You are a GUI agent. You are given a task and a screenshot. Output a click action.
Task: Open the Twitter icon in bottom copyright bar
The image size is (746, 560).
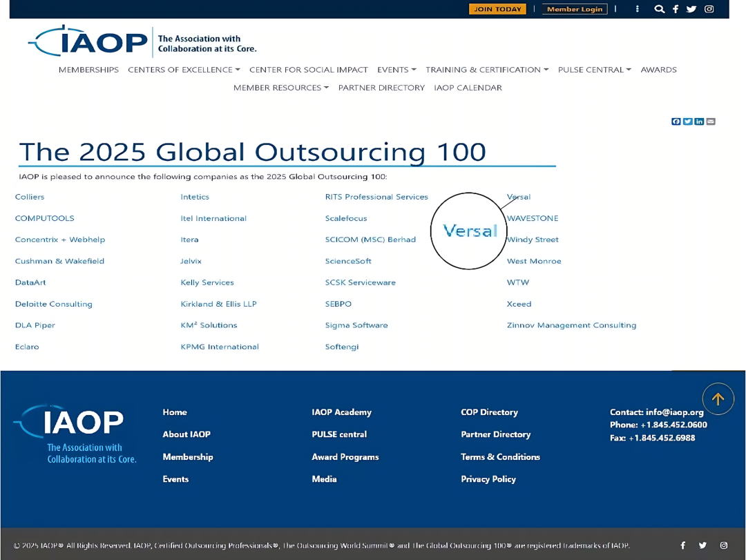702,545
